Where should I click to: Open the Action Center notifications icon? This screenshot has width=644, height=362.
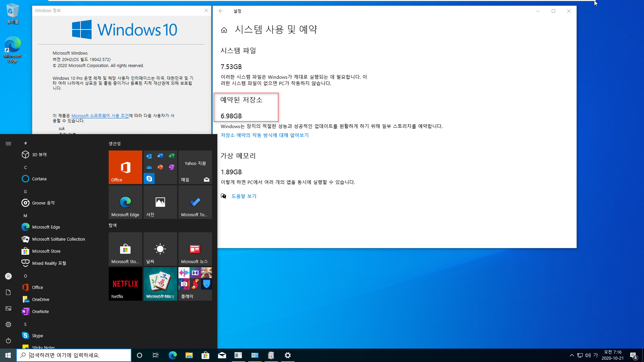tap(633, 355)
